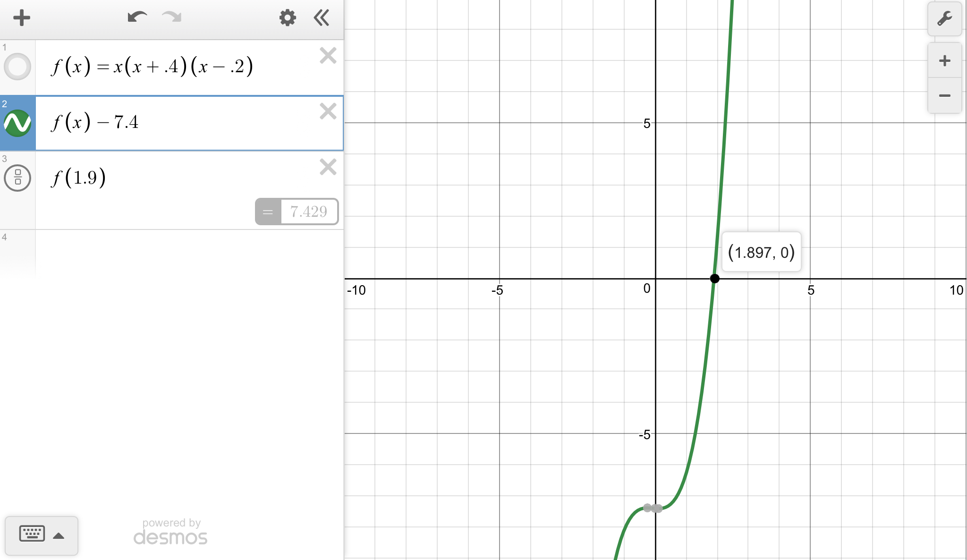Image resolution: width=967 pixels, height=560 pixels.
Task: Remove the f(1.9) expression
Action: pyautogui.click(x=328, y=167)
